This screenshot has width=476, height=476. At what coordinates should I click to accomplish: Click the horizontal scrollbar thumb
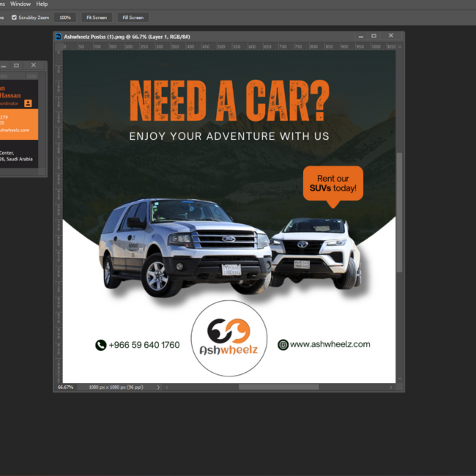[279, 387]
